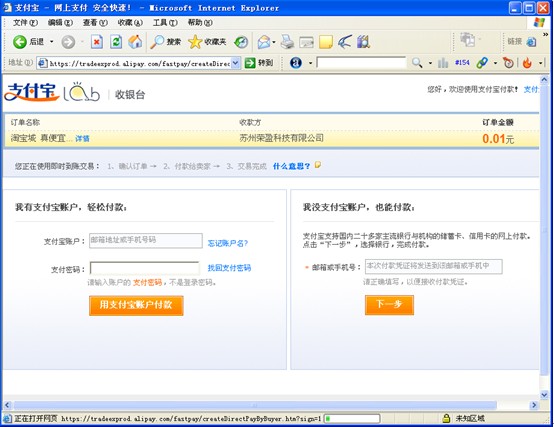
Task: Open the Alexa logo dropdown arrow
Action: (311, 63)
